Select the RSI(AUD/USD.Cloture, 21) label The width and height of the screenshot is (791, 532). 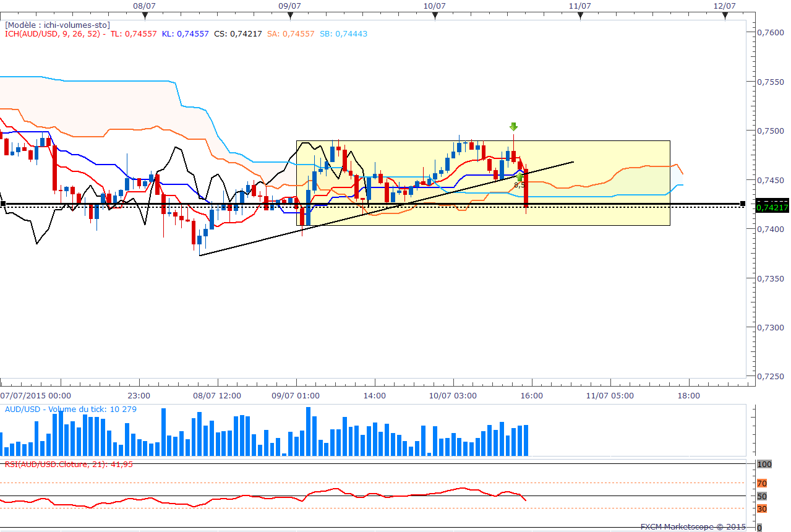pyautogui.click(x=69, y=463)
